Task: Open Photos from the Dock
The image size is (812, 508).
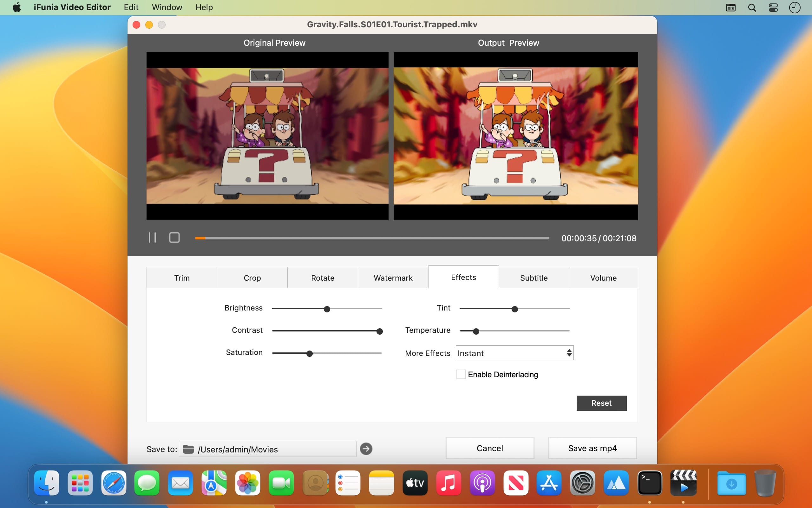Action: (x=248, y=483)
